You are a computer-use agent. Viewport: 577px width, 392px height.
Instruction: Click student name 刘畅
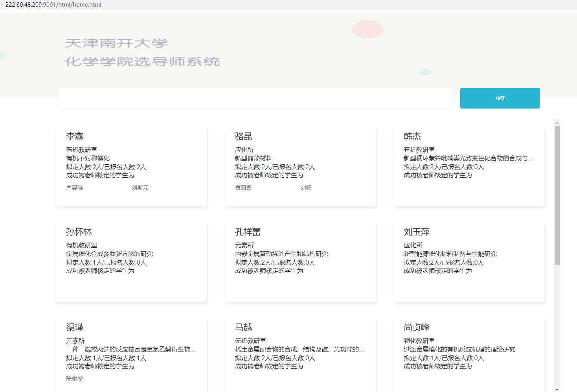point(306,188)
